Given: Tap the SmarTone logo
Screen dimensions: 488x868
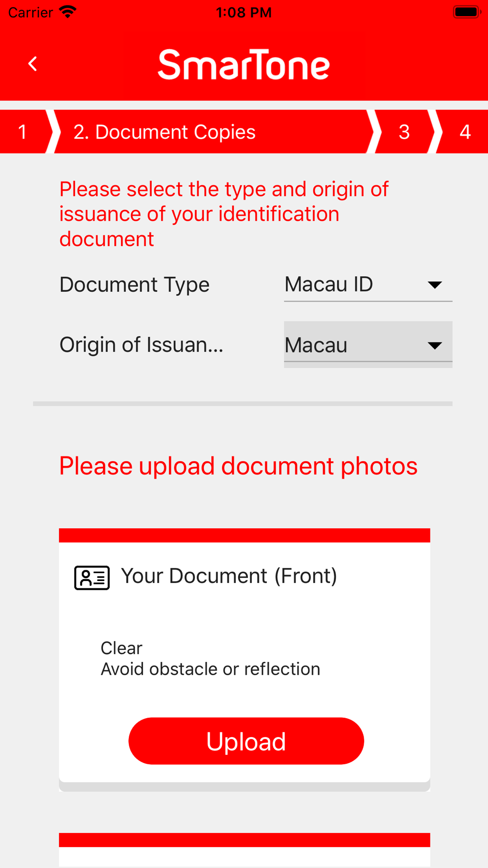Looking at the screenshot, I should pos(244,65).
